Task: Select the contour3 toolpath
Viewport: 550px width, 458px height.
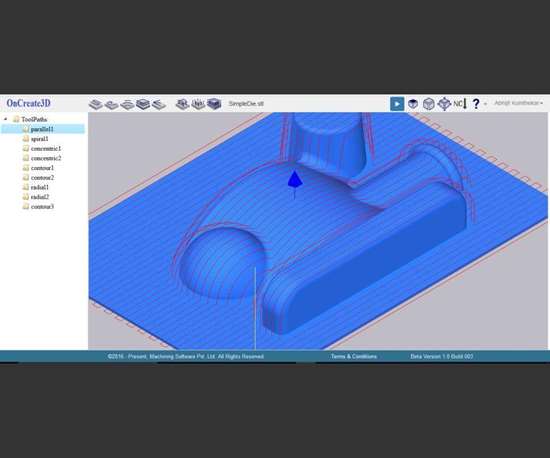Action: pos(42,207)
